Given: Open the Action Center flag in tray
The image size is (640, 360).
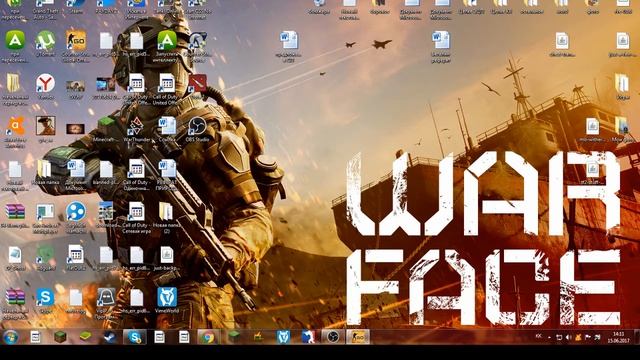Looking at the screenshot, I should click(588, 337).
